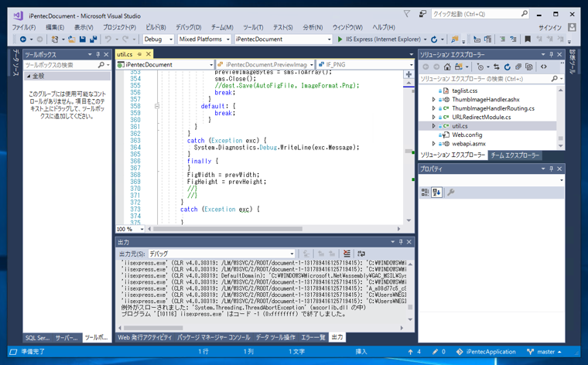
Task: Click the Output panel horizontal scrollbar thumb
Action: point(153,328)
